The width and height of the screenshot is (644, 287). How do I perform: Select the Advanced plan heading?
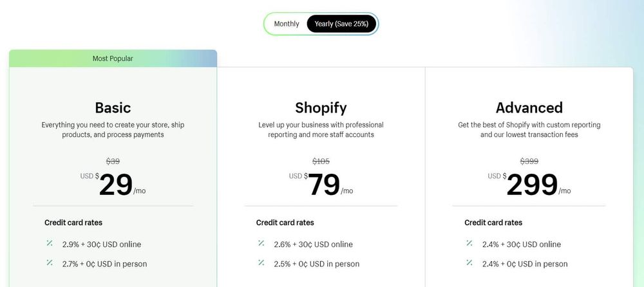[529, 107]
